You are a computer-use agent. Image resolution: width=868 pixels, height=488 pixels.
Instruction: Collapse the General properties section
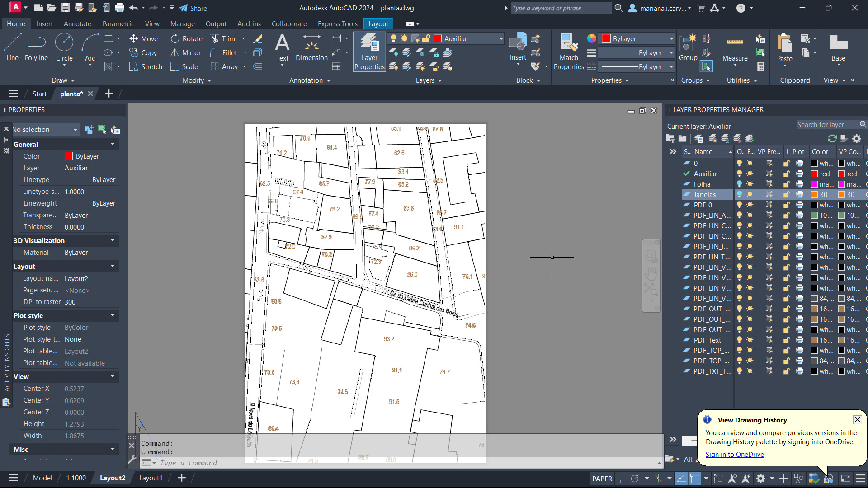click(x=112, y=144)
